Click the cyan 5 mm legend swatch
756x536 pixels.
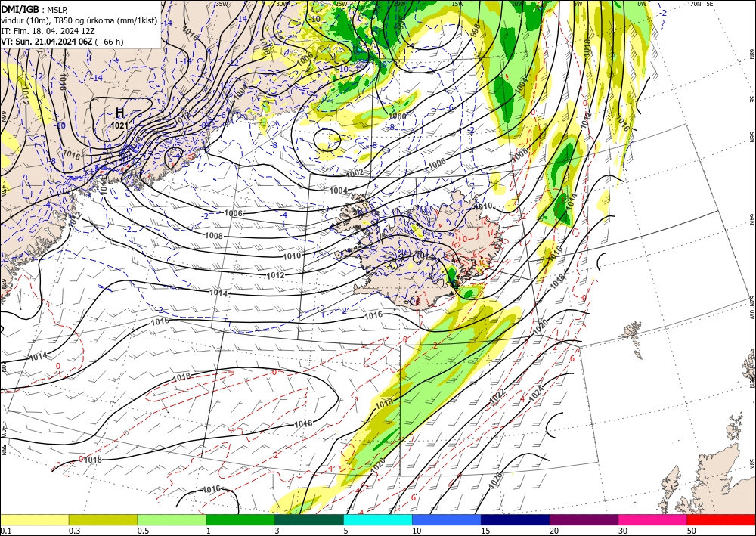tap(378, 519)
